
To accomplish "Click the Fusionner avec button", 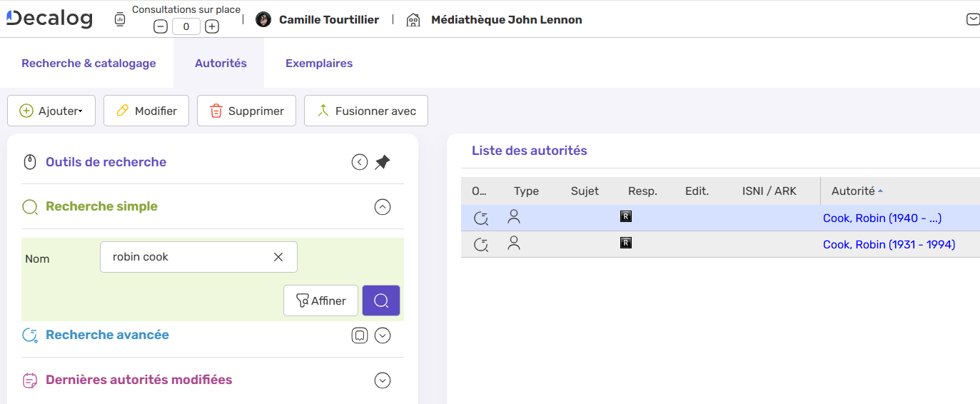I will pos(366,111).
